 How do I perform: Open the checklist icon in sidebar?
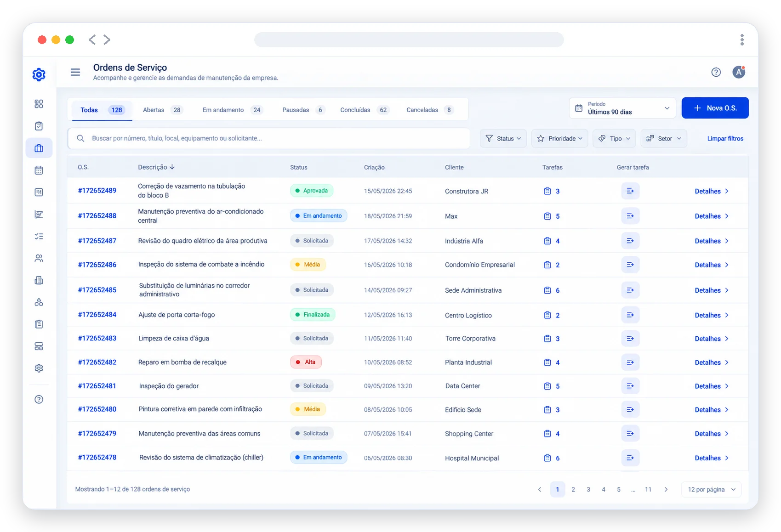[x=39, y=236]
